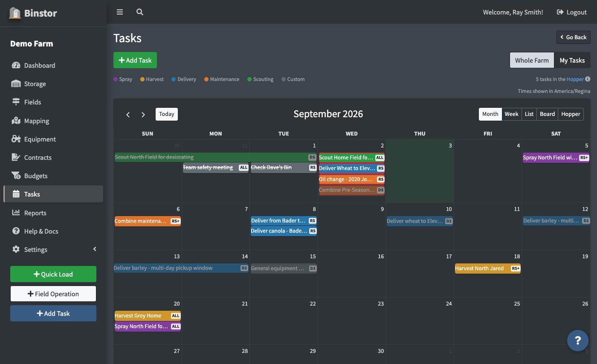Click the Reports chart icon

pyautogui.click(x=16, y=212)
